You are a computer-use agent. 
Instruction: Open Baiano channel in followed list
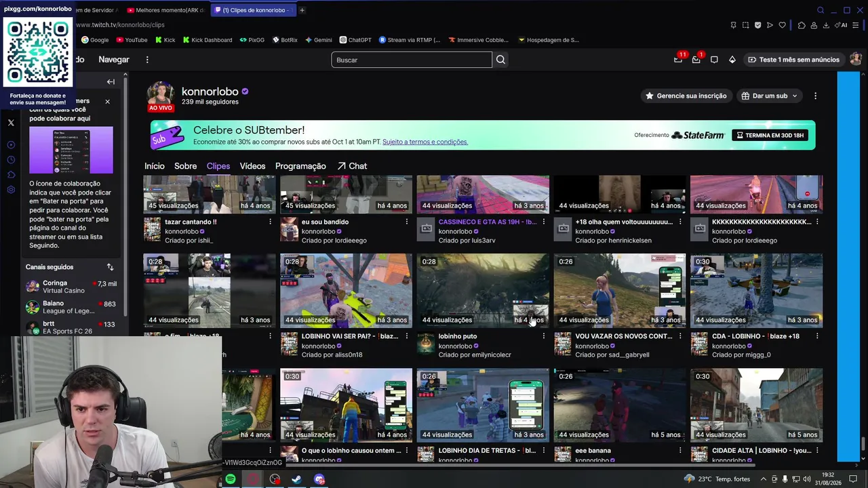click(71, 307)
